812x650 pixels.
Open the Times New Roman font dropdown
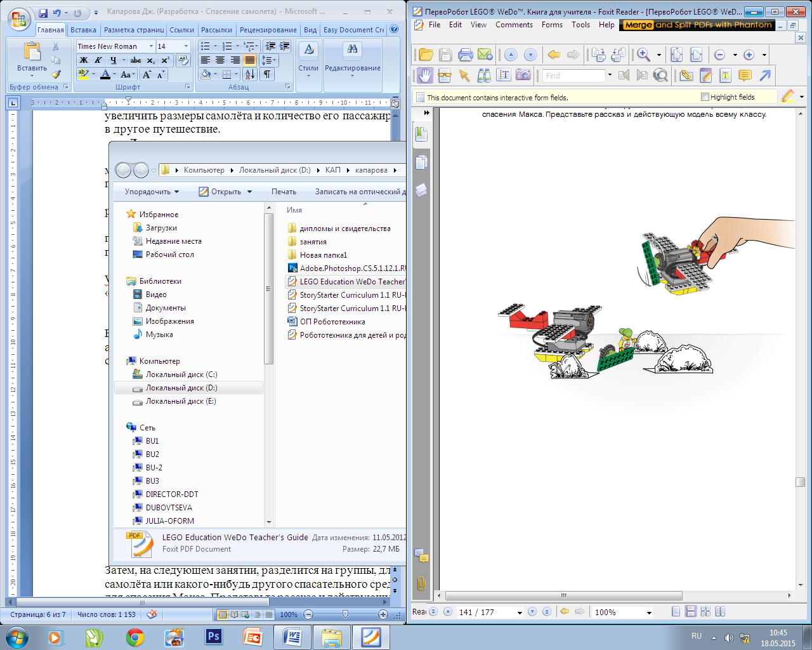click(x=151, y=46)
